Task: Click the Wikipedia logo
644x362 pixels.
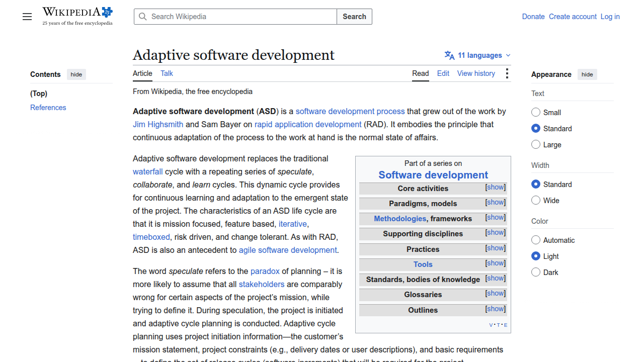Action: click(77, 16)
